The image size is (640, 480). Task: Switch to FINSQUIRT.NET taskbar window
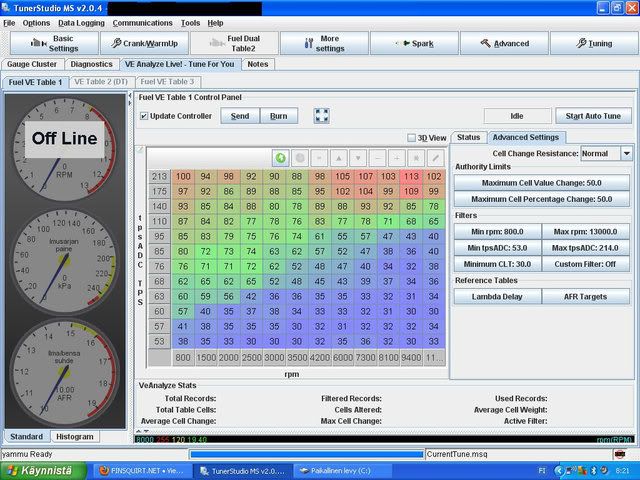point(141,471)
